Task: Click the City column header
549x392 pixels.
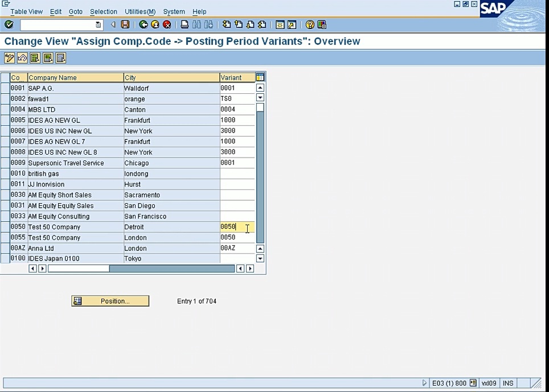Action: (171, 77)
